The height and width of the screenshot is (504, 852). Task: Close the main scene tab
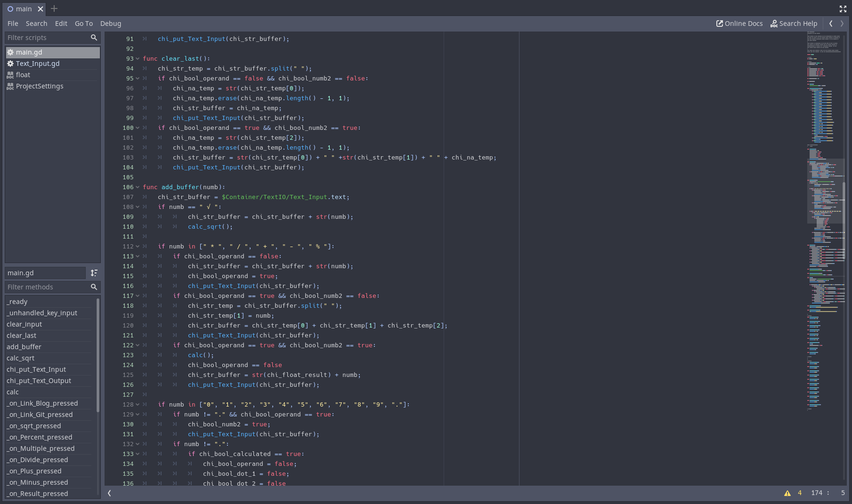(x=41, y=9)
